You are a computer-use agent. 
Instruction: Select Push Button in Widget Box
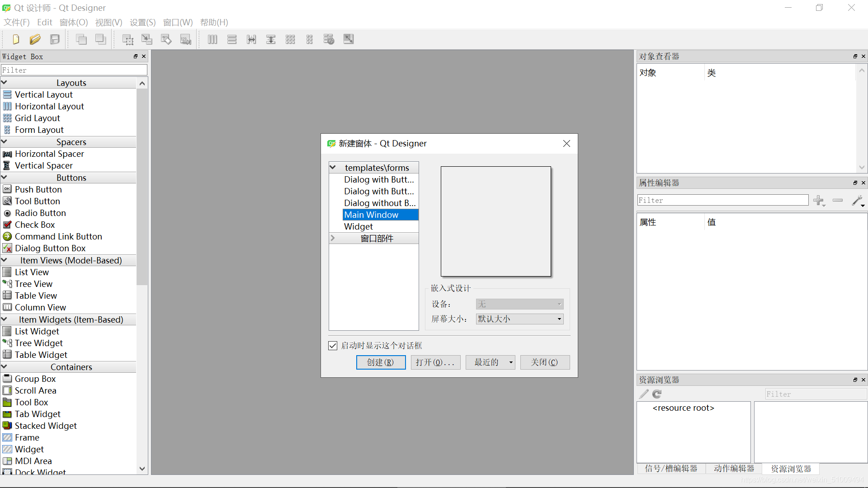click(38, 189)
